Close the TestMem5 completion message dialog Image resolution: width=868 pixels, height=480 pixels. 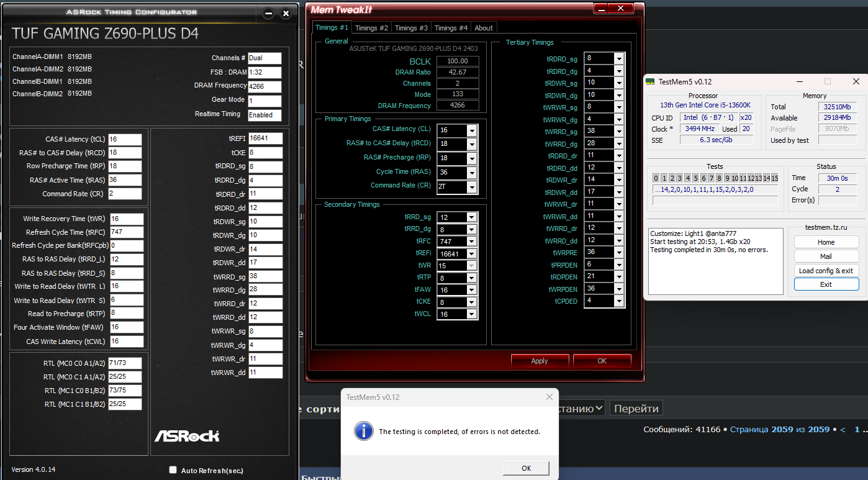coord(549,397)
